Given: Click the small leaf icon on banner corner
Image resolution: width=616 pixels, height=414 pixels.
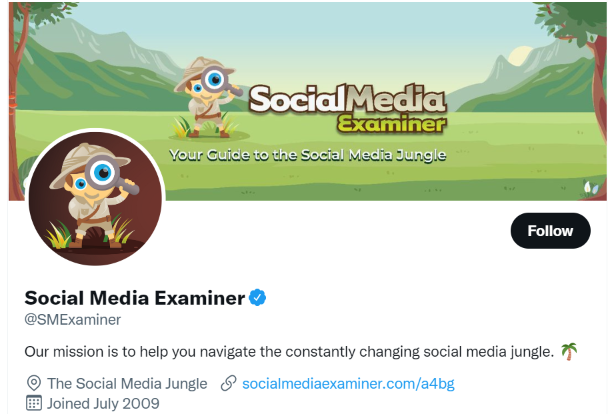Looking at the screenshot, I should 589,186.
